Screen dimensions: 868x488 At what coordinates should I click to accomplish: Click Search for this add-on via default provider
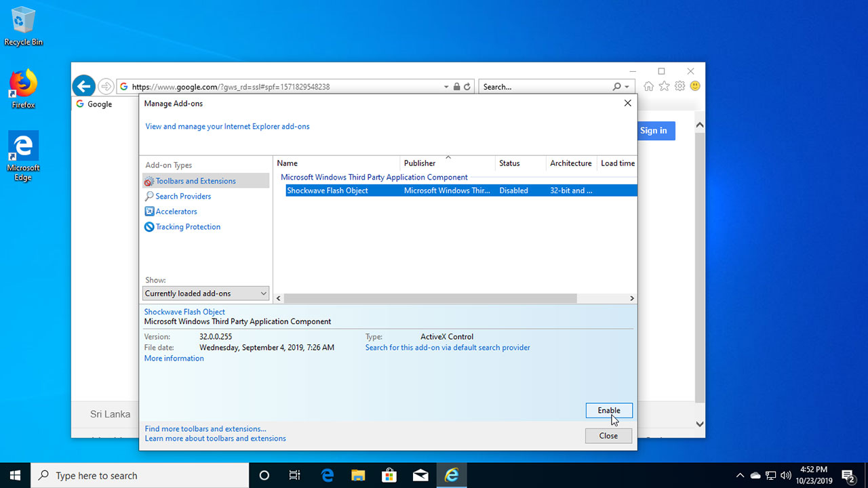pos(448,348)
